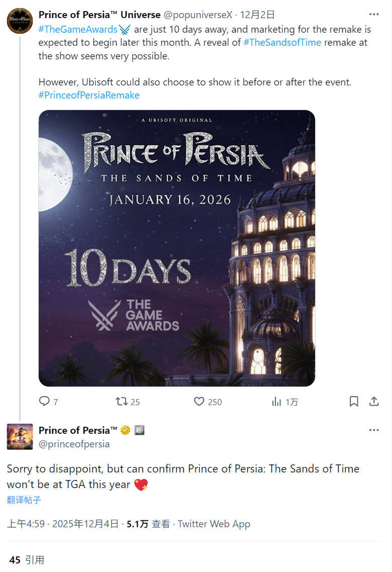Image resolution: width=392 pixels, height=572 pixels.
Task: Open the Sands of Time poster image
Action: (x=177, y=248)
